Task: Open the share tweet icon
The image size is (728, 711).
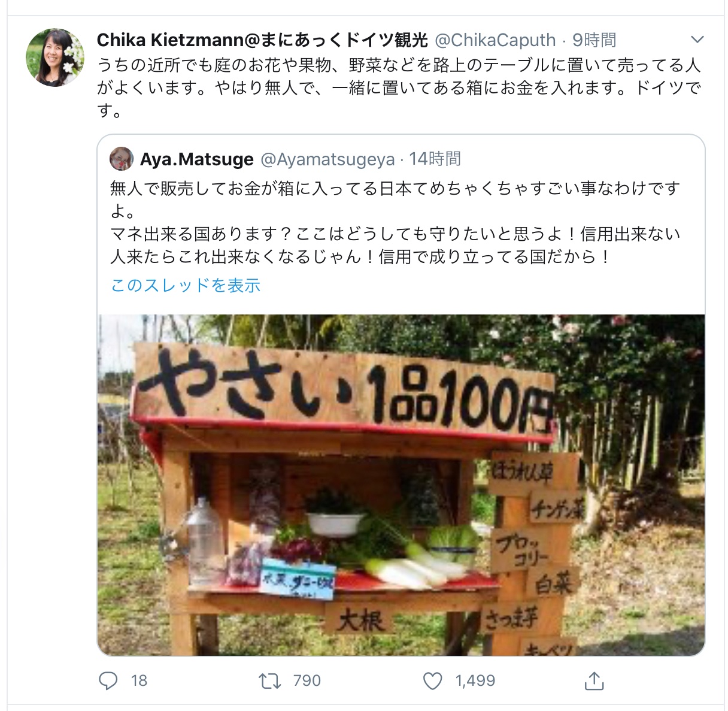Action: 594,680
